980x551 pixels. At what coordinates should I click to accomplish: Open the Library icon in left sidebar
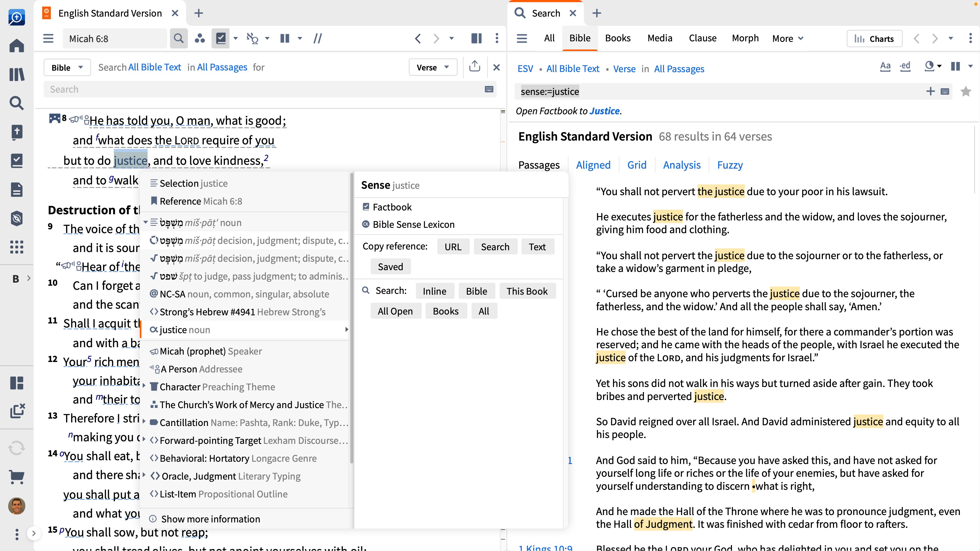pyautogui.click(x=16, y=74)
